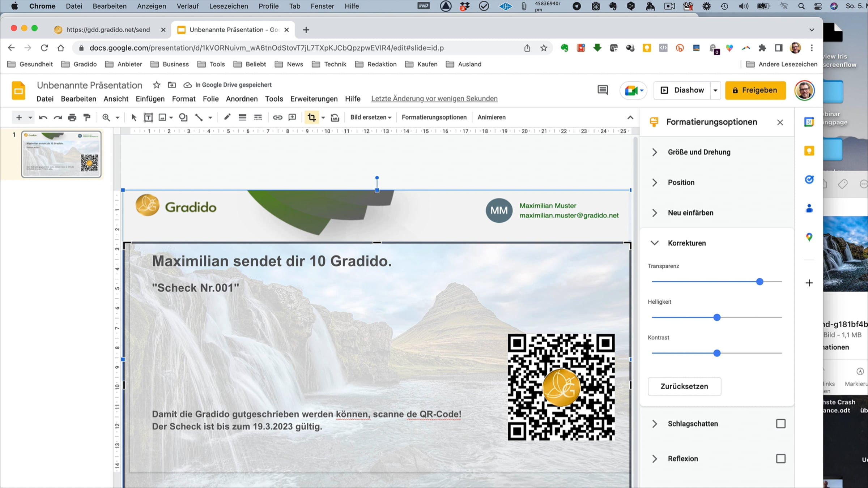The height and width of the screenshot is (488, 868).
Task: Adjust the Transparenz slider handle
Action: (759, 282)
